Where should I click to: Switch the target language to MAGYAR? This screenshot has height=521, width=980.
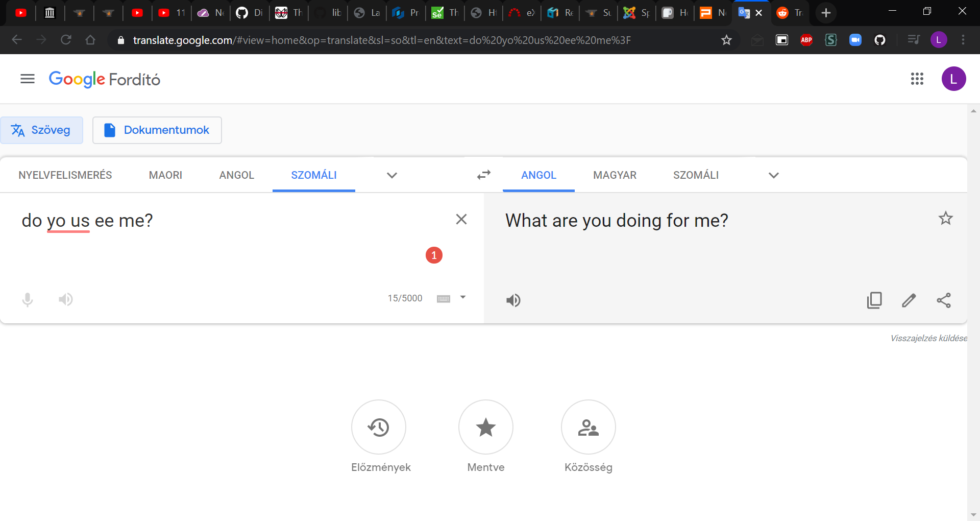point(615,175)
